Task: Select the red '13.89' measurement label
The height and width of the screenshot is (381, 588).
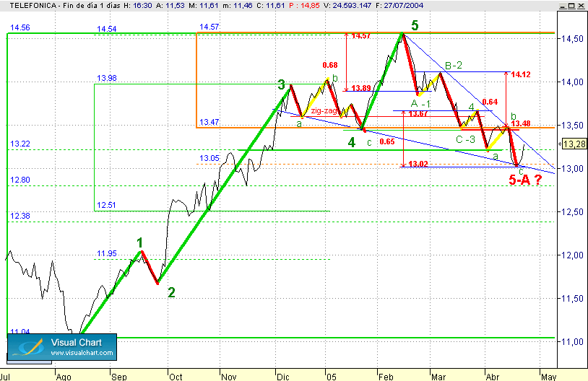Action: pos(361,88)
